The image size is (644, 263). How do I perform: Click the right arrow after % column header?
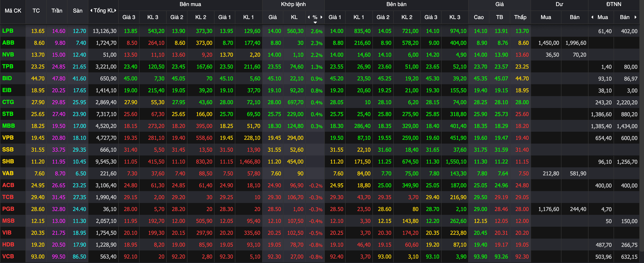[x=321, y=17]
